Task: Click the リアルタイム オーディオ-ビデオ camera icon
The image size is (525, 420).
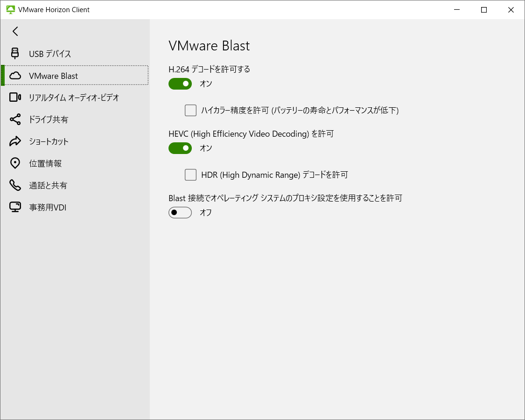Action: tap(14, 97)
